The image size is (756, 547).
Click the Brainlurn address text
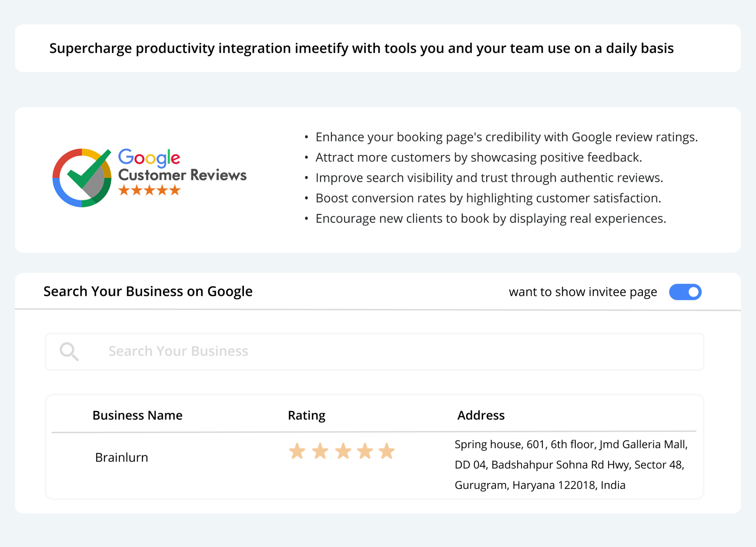[570, 465]
